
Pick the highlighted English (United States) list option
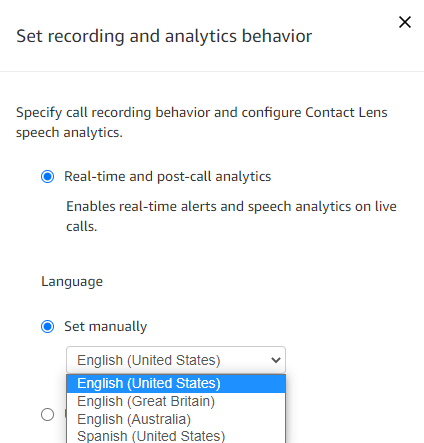pos(176,384)
